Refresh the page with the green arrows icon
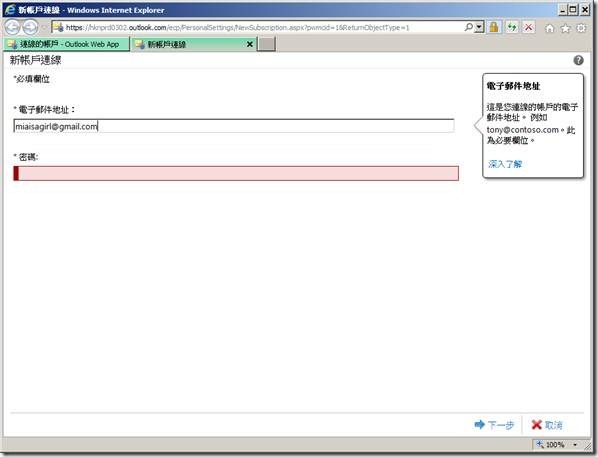The width and height of the screenshot is (598, 457). tap(512, 27)
